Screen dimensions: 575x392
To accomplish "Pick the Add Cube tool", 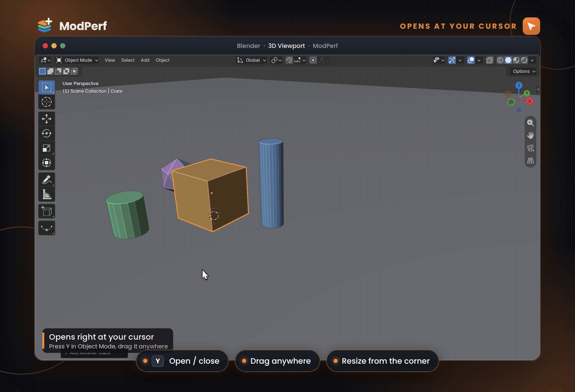I will tap(47, 211).
